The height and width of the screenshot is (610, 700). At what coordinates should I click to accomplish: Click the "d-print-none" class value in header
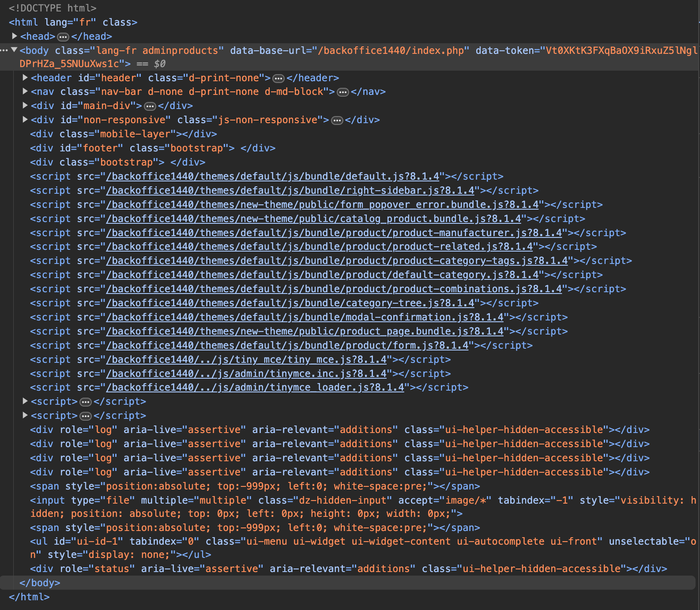[224, 78]
